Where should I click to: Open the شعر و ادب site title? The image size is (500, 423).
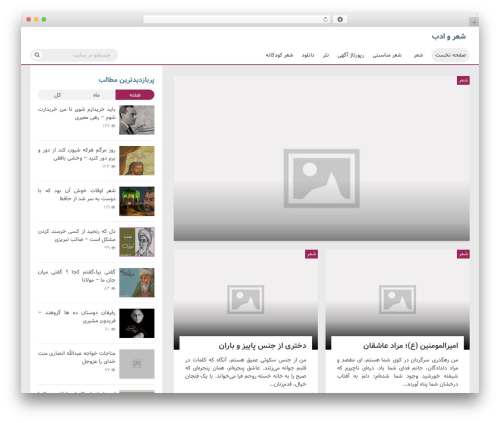click(x=449, y=36)
